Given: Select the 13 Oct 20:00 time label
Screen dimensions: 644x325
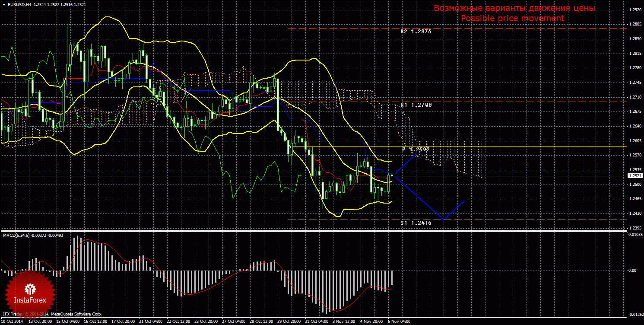Looking at the screenshot, I should pos(39,322).
